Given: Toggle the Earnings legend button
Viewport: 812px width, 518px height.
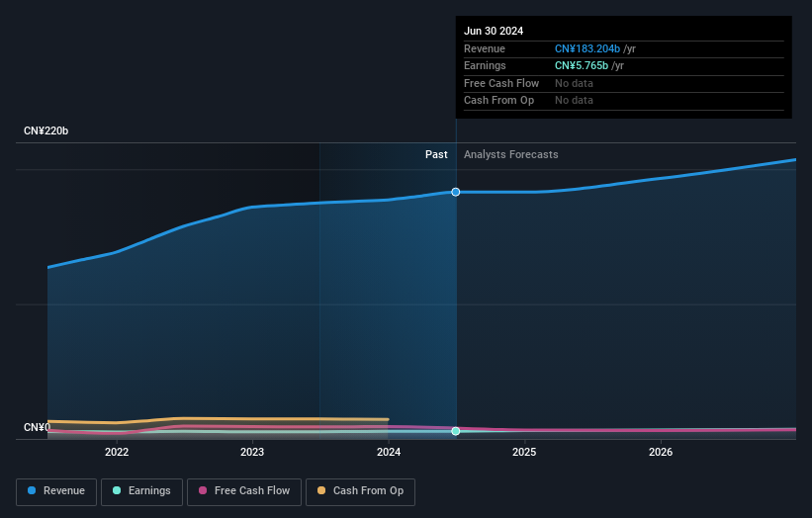Looking at the screenshot, I should 141,491.
